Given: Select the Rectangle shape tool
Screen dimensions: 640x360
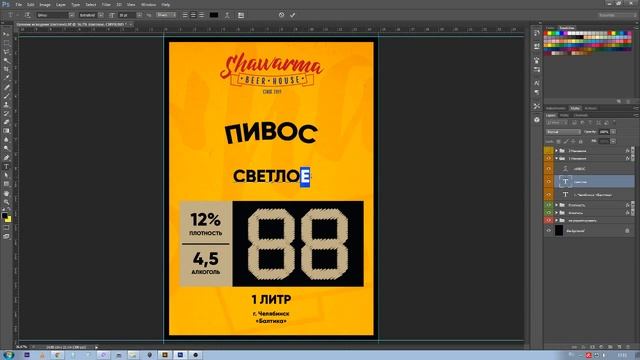Looking at the screenshot, I should [x=6, y=184].
